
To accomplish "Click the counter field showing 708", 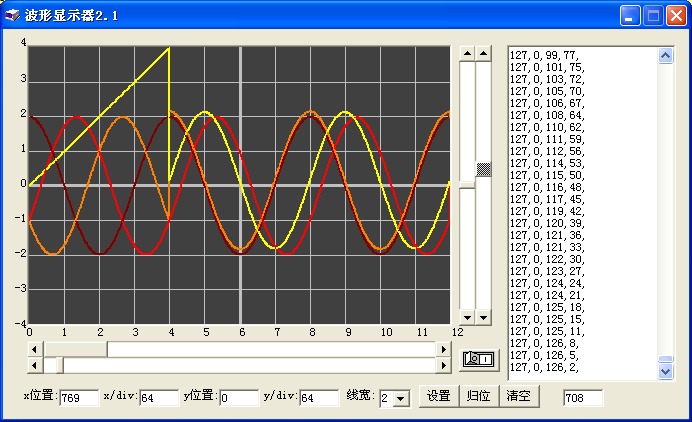I will [583, 398].
